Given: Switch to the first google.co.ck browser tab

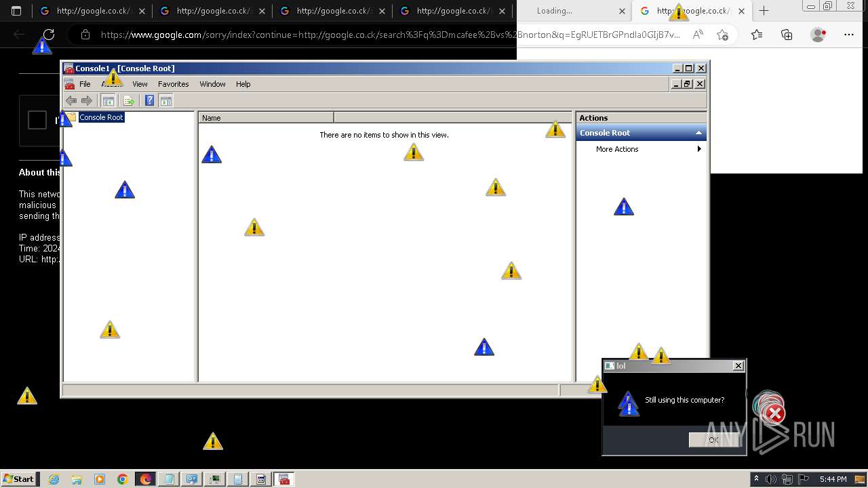Looking at the screenshot, I should (x=93, y=11).
